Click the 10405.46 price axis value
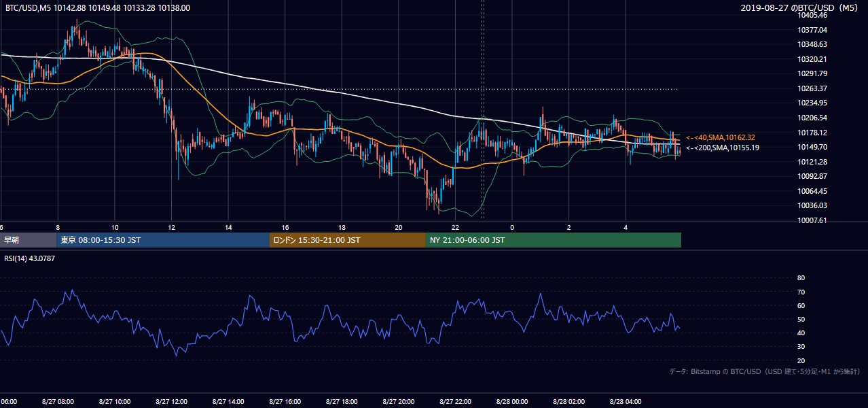The image size is (868, 408). [x=812, y=16]
